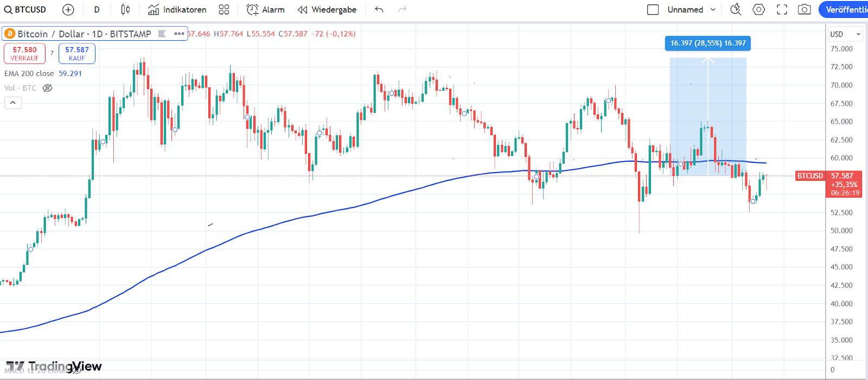Open the layout selection square icon
The height and width of the screenshot is (380, 868).
tap(653, 10)
